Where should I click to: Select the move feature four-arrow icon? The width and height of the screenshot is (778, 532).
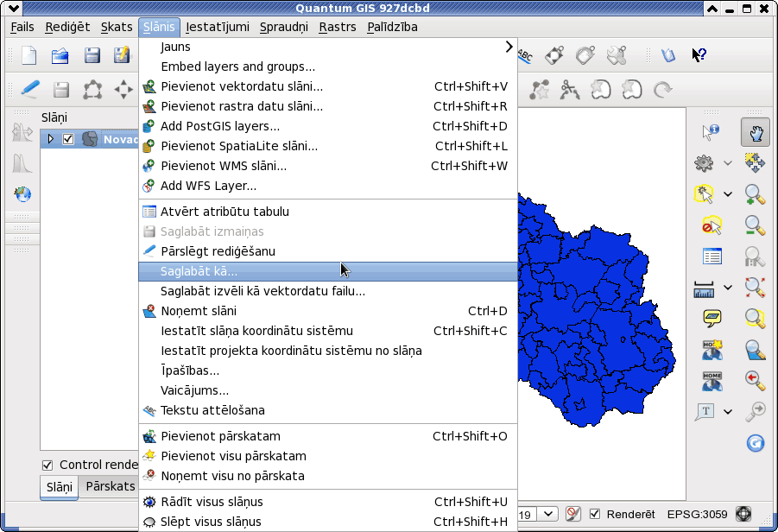[123, 90]
